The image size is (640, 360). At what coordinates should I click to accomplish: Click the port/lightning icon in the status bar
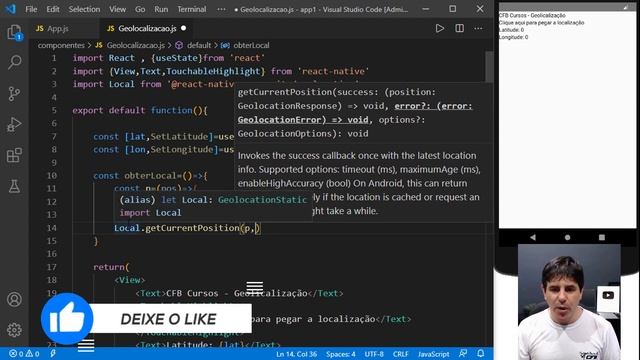53,354
